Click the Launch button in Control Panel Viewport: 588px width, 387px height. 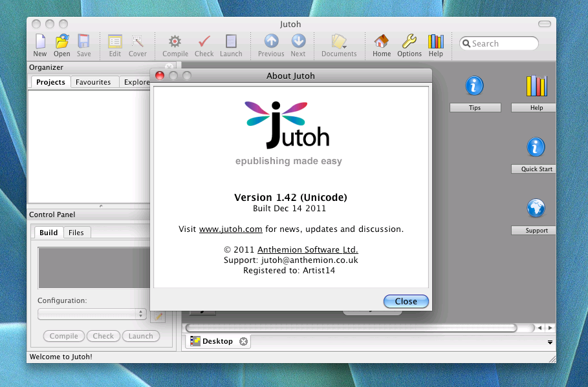tap(140, 336)
